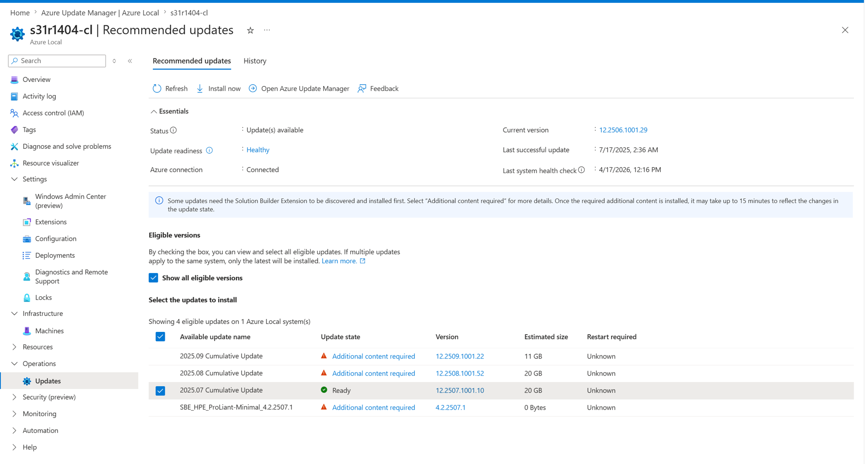Image resolution: width=868 pixels, height=464 pixels.
Task: Click the Diagnostics and Remote Support icon
Action: coord(27,277)
